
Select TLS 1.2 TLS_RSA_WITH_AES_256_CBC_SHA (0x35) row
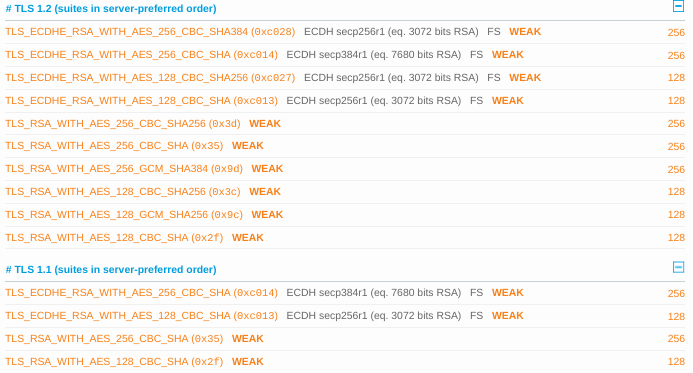pyautogui.click(x=345, y=146)
